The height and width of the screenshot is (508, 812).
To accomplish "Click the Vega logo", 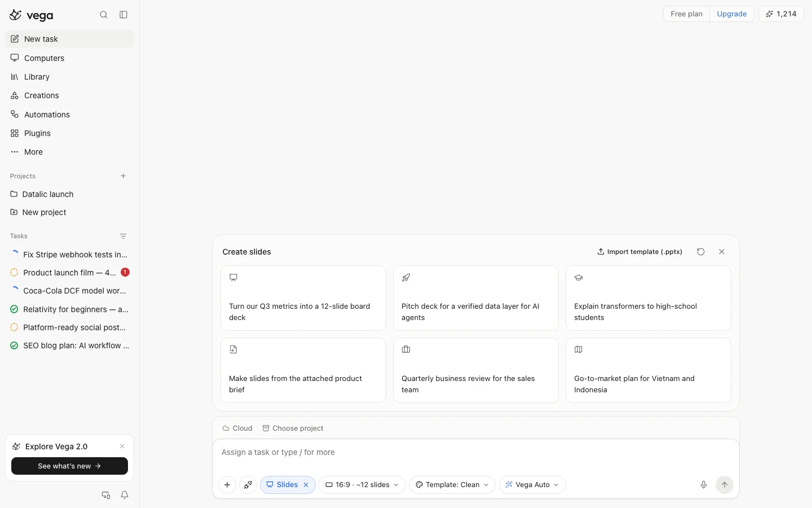I will (x=32, y=15).
